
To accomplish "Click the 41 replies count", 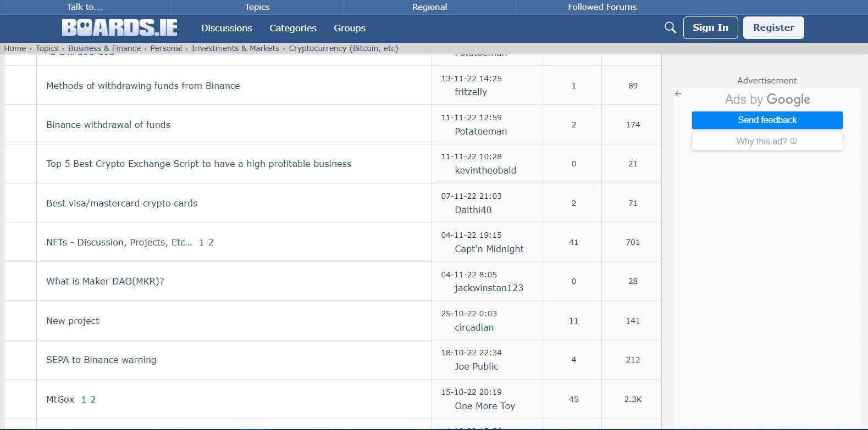I will (x=573, y=242).
